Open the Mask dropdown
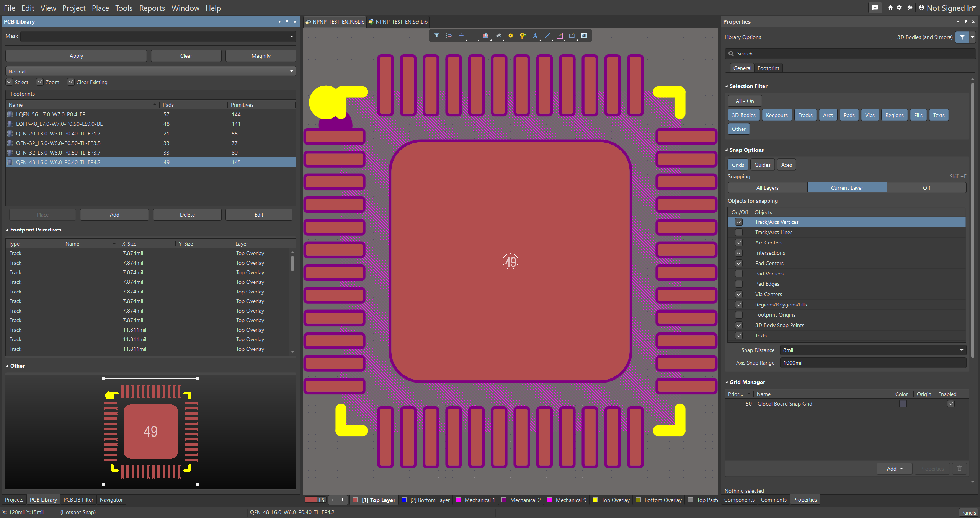This screenshot has height=518, width=980. click(x=292, y=36)
